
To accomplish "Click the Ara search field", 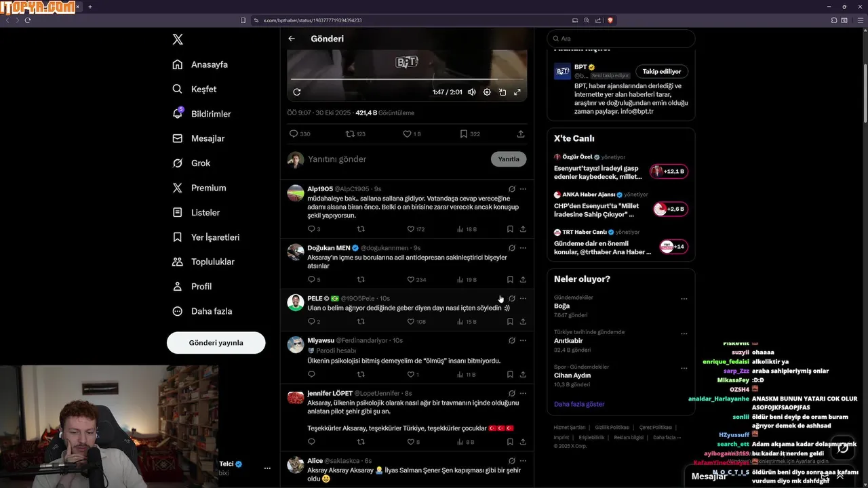I will click(x=621, y=39).
